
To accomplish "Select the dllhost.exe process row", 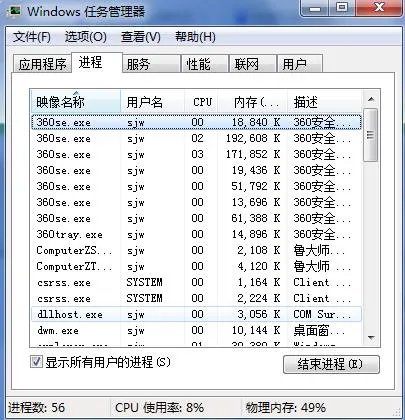I will (196, 314).
